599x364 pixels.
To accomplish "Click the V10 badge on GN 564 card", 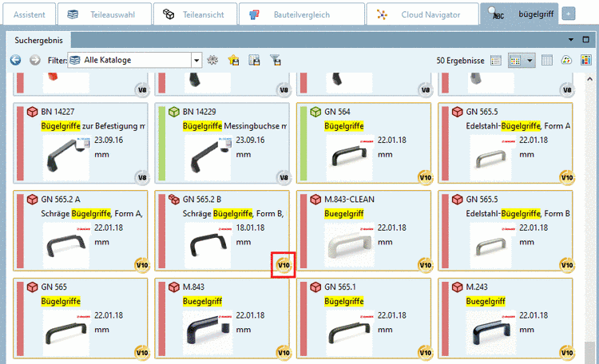I will [426, 177].
